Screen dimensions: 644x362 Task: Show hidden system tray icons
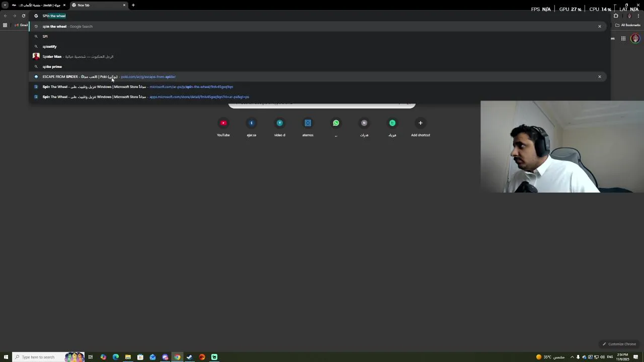point(572,357)
